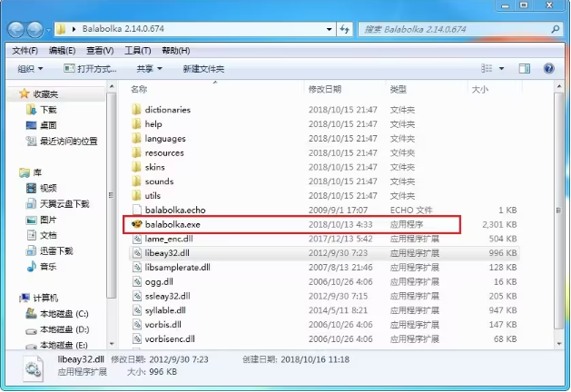
Task: Click the skins folder icon
Action: [x=136, y=167]
